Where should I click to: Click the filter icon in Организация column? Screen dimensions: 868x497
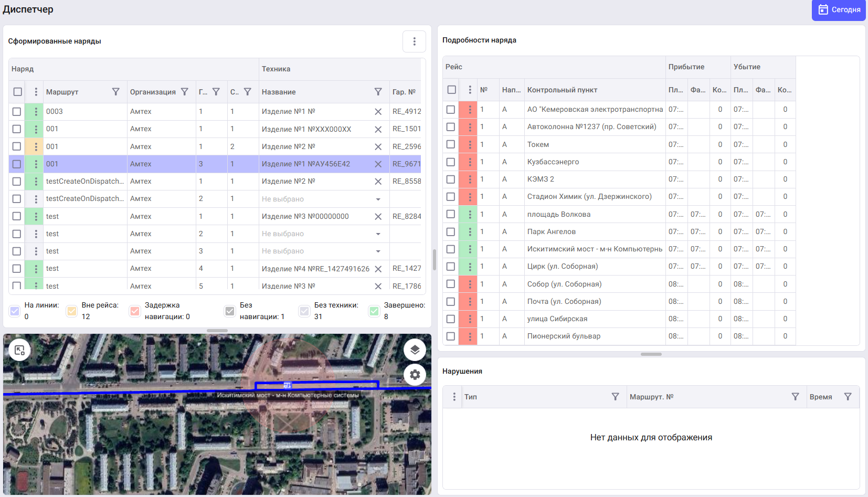tap(185, 92)
